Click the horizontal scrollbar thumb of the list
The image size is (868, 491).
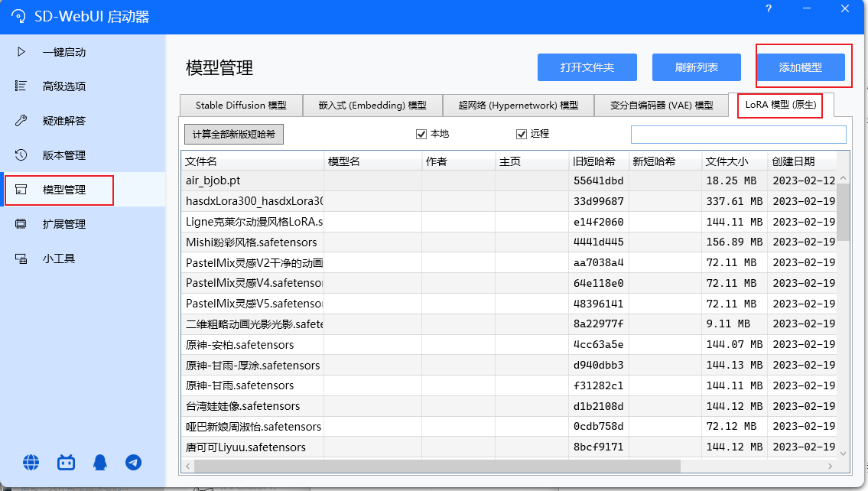[x=437, y=466]
